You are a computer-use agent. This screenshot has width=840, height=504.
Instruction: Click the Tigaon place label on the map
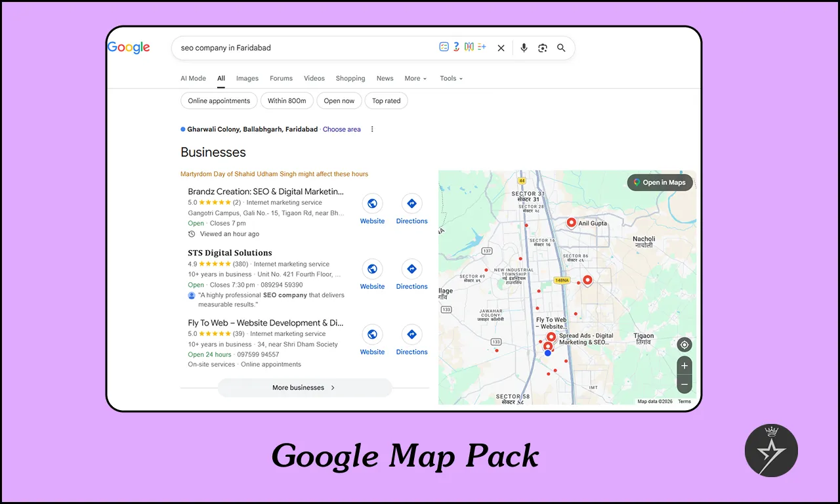coord(643,339)
